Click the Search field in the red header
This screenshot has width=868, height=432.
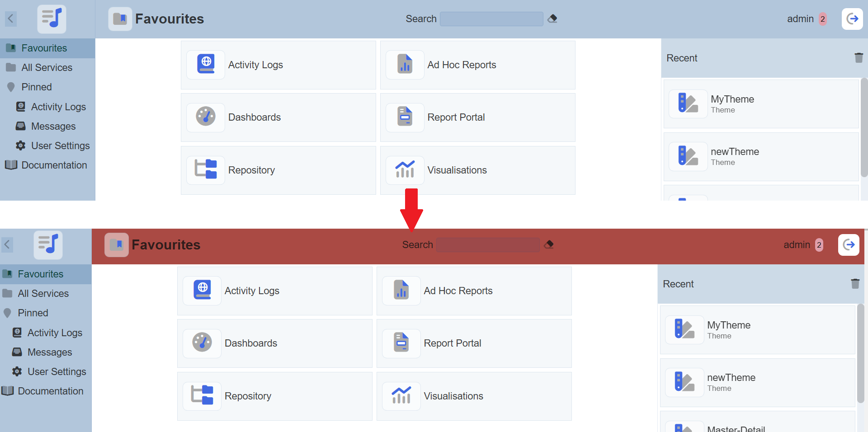point(488,245)
